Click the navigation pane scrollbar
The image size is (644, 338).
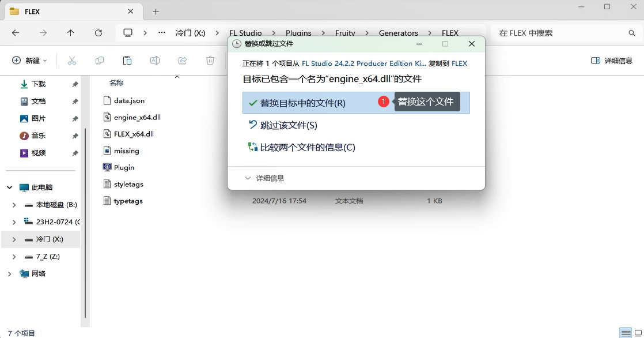(85, 223)
